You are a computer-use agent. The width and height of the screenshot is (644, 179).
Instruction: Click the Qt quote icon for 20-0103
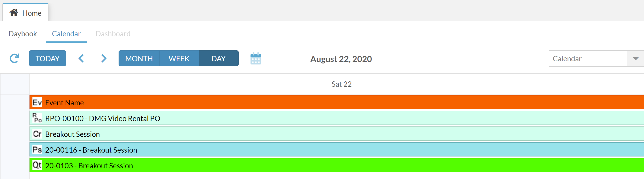click(x=37, y=165)
